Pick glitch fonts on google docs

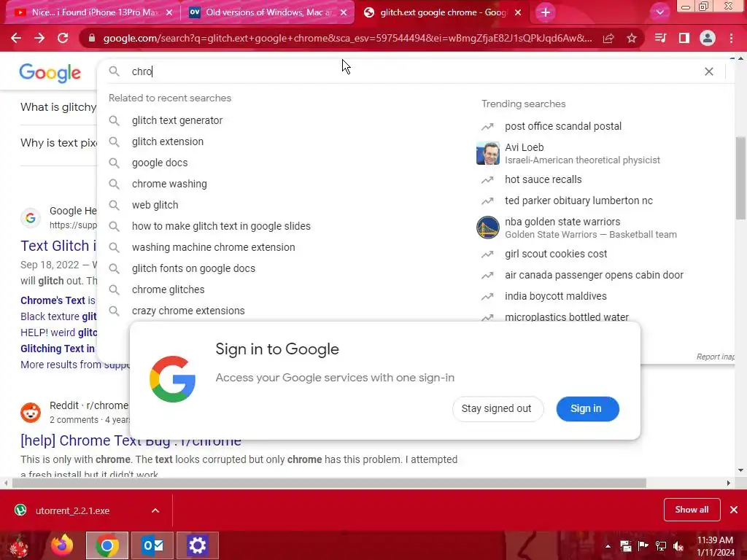click(193, 268)
